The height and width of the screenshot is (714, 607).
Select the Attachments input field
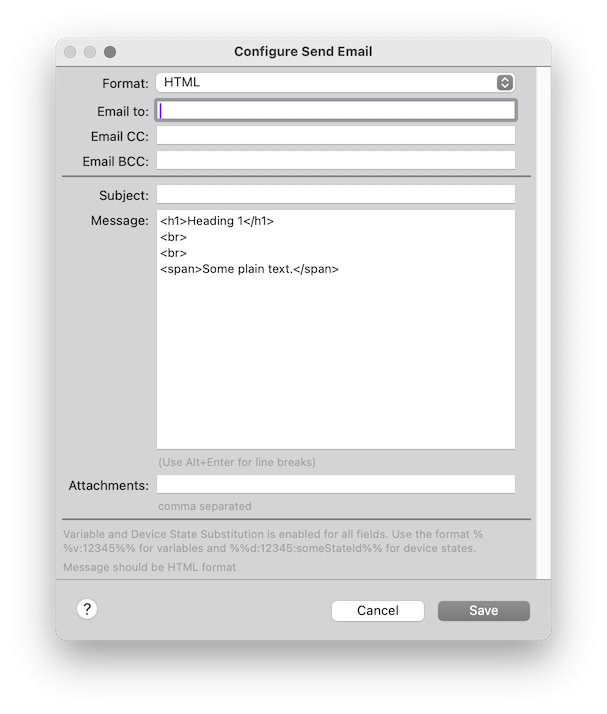tap(336, 484)
